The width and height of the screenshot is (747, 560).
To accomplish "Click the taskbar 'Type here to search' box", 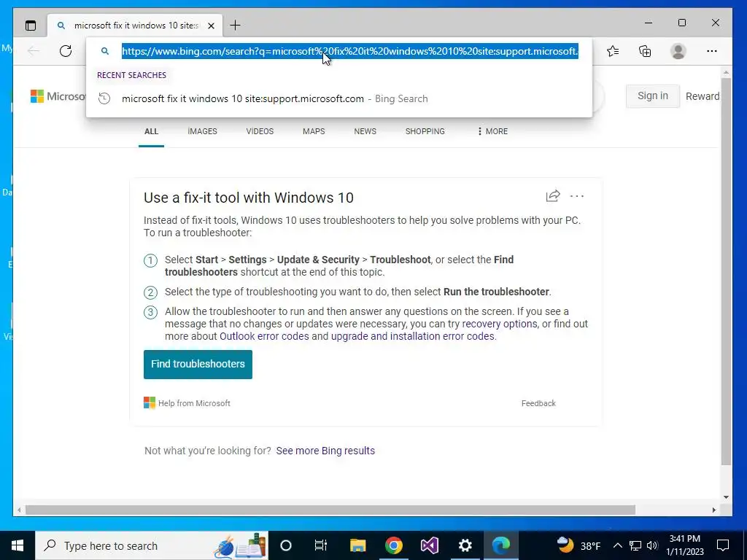I will [152, 545].
